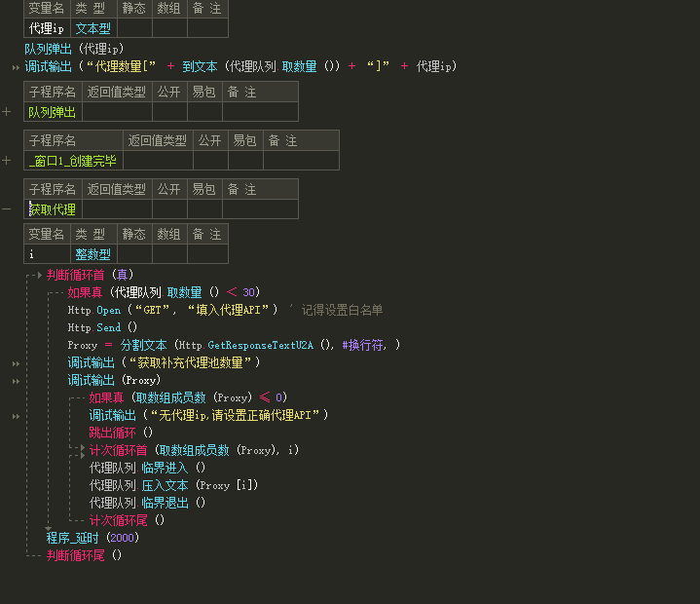
Task: Click the Http.Send () line
Action: [102, 327]
